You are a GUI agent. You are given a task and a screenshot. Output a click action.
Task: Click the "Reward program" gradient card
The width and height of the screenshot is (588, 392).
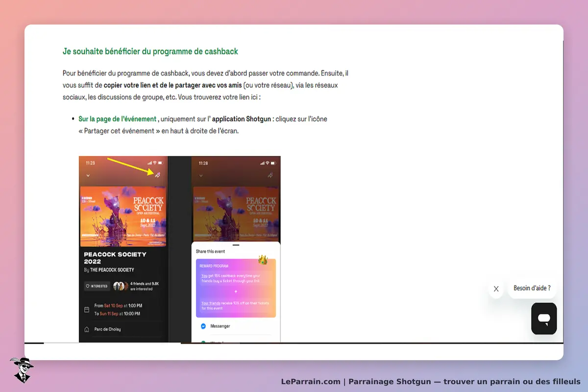[236, 288]
